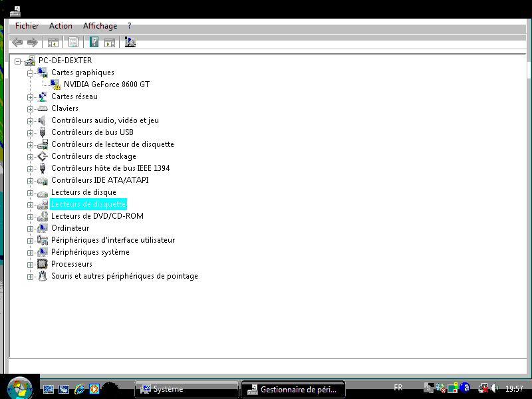The width and height of the screenshot is (532, 399).
Task: Scan for hardware changes toolbar icon
Action: click(130, 42)
